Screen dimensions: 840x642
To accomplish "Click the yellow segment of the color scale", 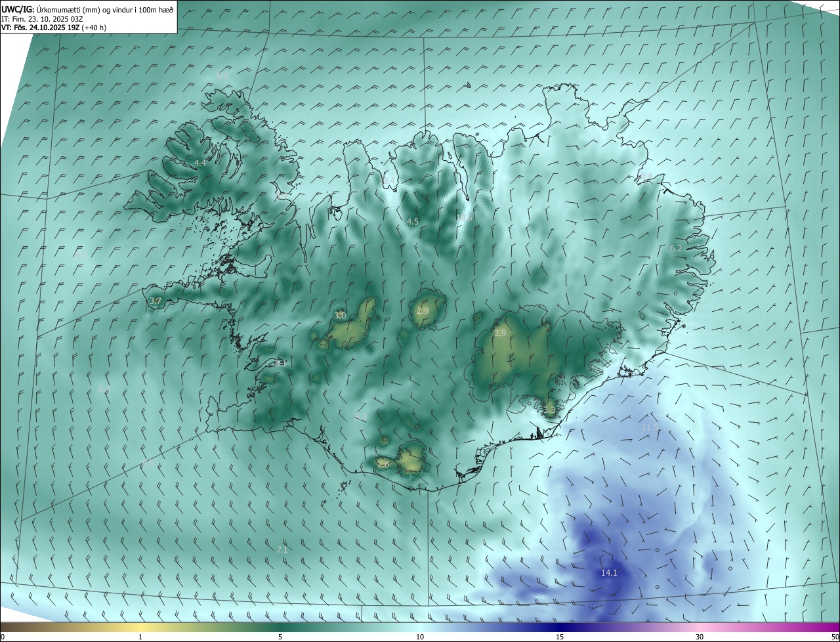I will click(x=140, y=627).
